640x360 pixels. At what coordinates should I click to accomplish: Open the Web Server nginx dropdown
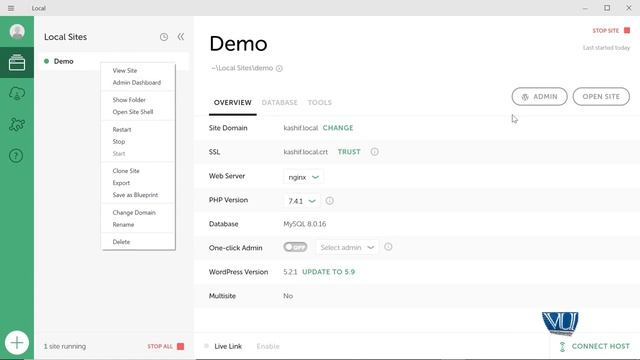click(303, 177)
